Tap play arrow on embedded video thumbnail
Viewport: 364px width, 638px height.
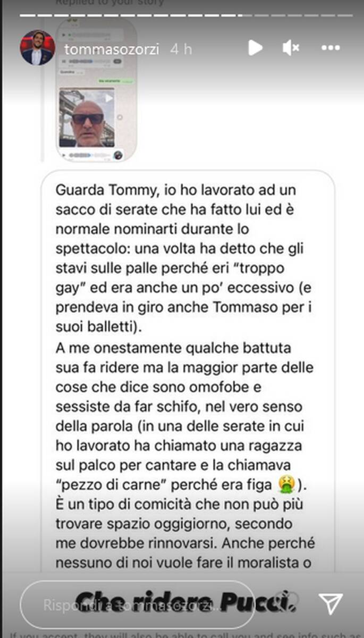point(109,98)
